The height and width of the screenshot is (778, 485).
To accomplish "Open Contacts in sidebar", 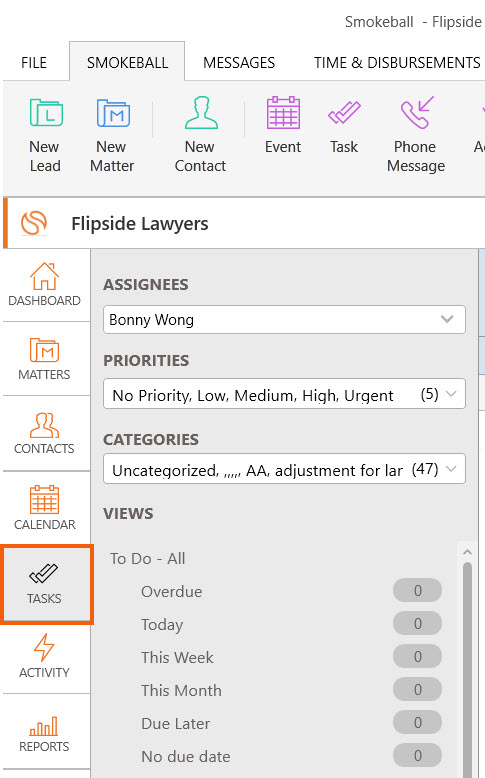I will (x=45, y=433).
